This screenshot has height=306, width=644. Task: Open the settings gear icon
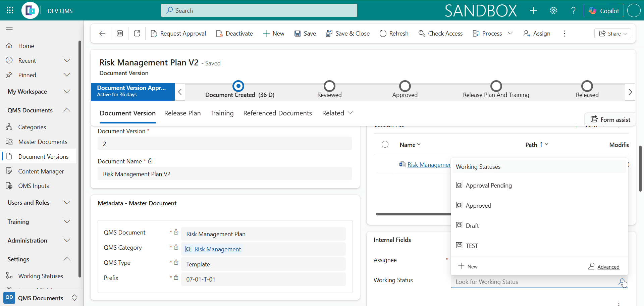coord(553,10)
